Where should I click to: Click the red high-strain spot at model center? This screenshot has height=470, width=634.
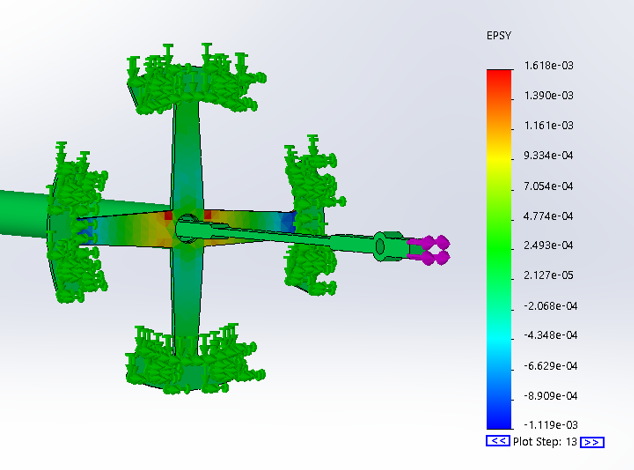[169, 216]
